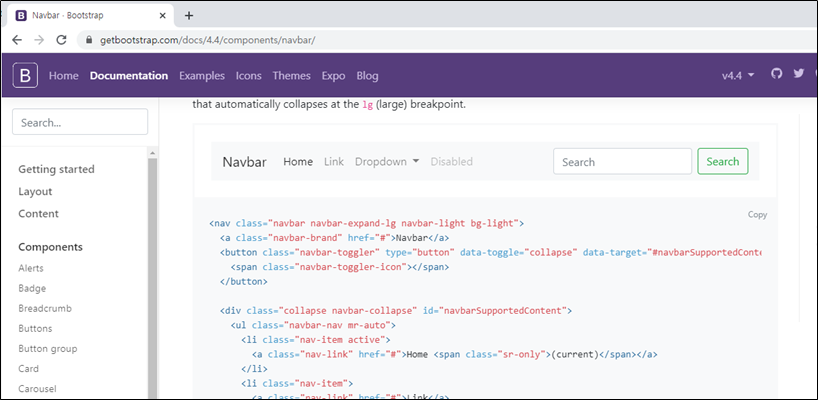Click the "lg" code text in the paragraph

coord(367,104)
